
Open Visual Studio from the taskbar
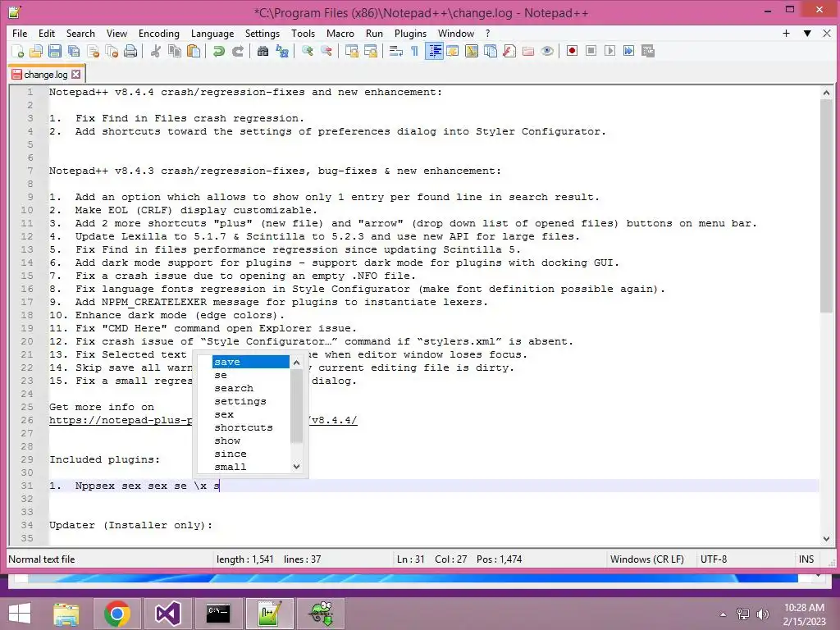pyautogui.click(x=167, y=614)
